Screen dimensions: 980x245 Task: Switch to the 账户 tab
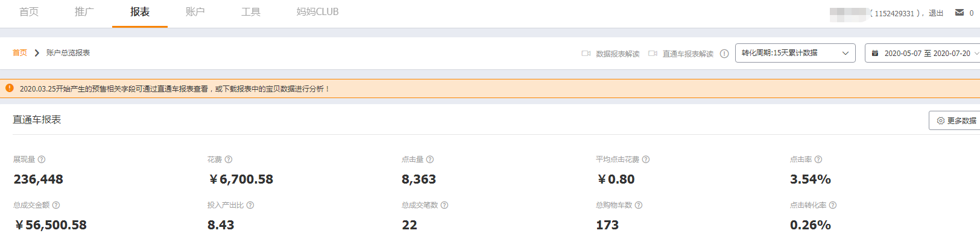click(195, 12)
